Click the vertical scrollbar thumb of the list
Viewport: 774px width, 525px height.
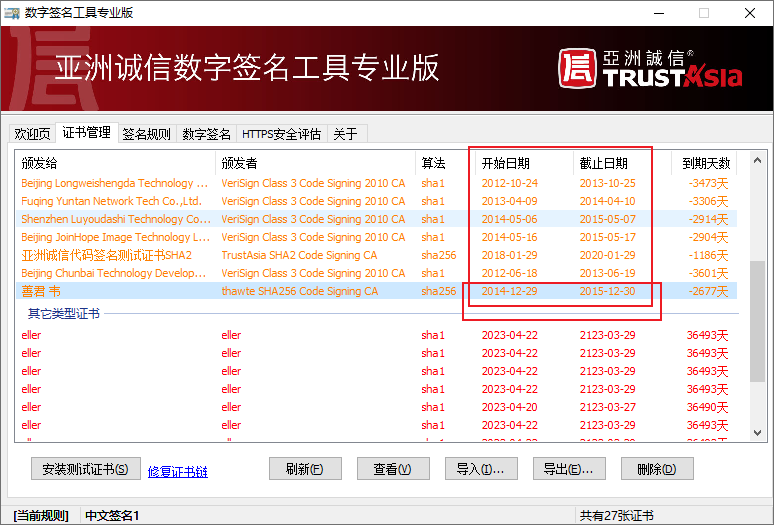coord(758,321)
